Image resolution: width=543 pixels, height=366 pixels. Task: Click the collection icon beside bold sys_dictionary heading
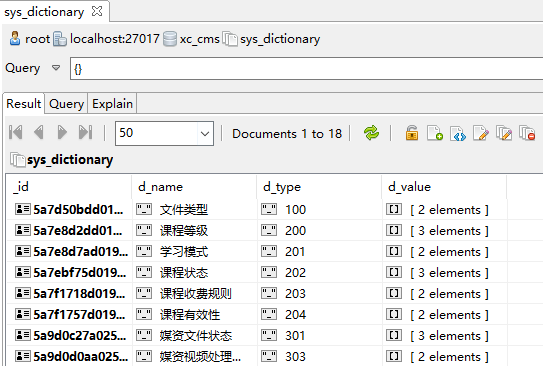point(18,159)
